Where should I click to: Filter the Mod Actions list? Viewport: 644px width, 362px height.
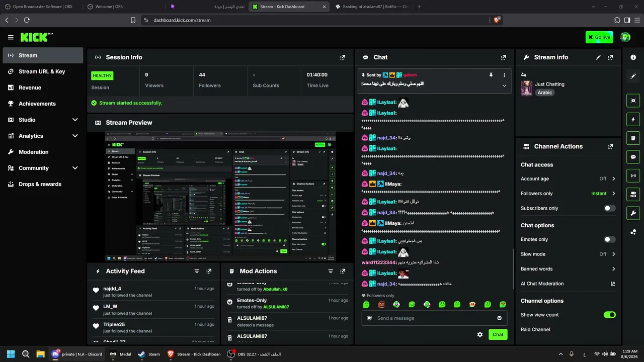tap(331, 271)
